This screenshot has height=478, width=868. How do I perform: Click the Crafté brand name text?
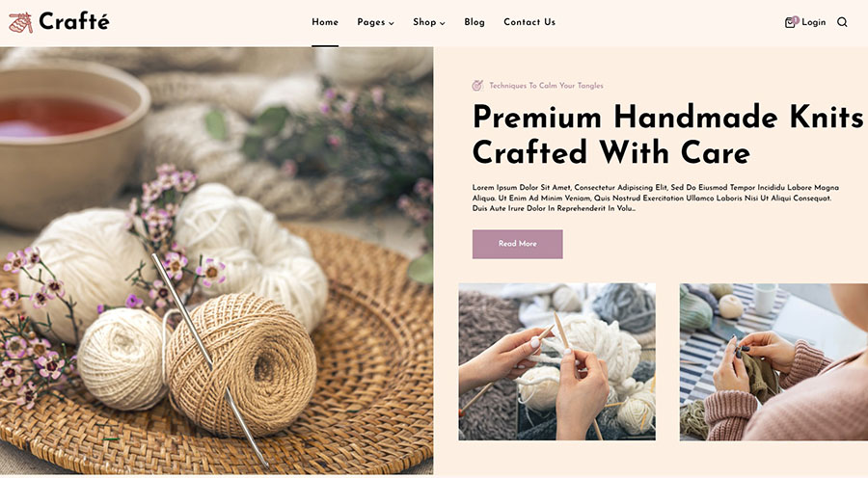click(x=74, y=21)
